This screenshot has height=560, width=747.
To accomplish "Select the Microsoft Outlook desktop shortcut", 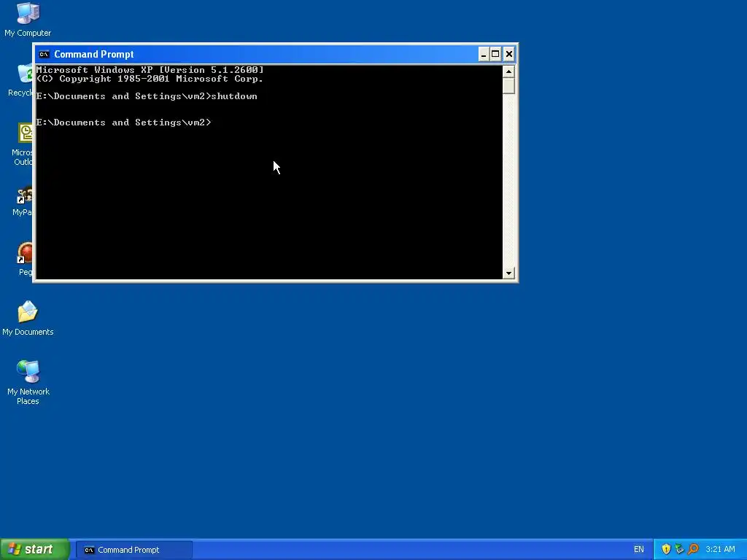I will (x=22, y=144).
